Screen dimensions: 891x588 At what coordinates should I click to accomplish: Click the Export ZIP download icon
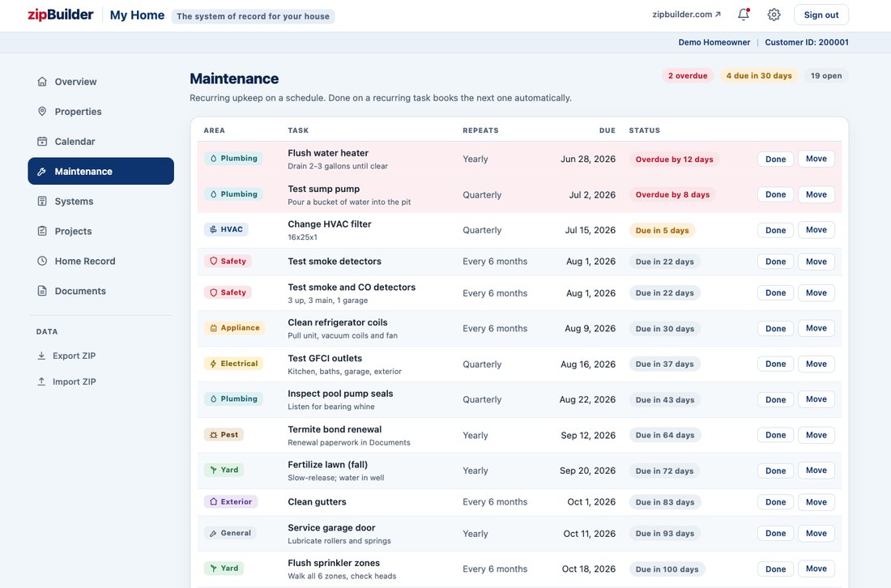point(41,356)
